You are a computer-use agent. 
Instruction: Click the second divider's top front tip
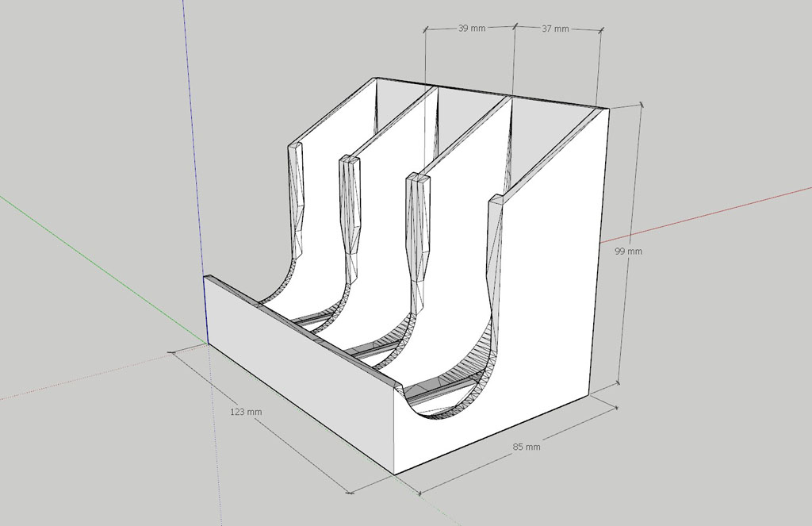[350, 160]
